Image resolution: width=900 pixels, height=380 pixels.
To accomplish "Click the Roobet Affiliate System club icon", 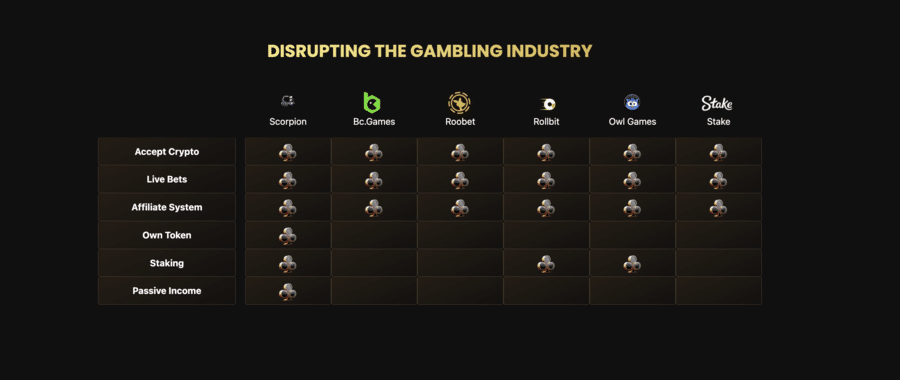I will 460,208.
